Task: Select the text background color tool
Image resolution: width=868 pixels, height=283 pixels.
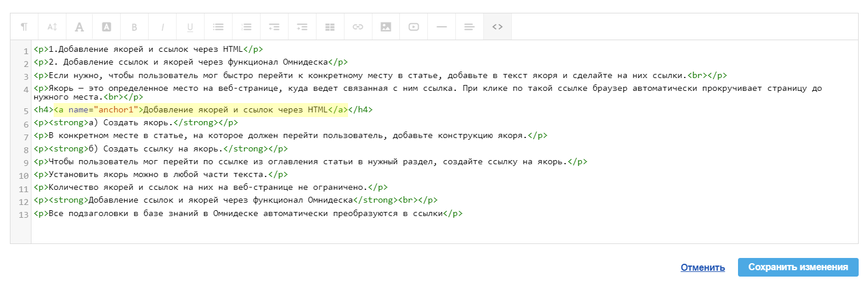Action: [x=107, y=27]
